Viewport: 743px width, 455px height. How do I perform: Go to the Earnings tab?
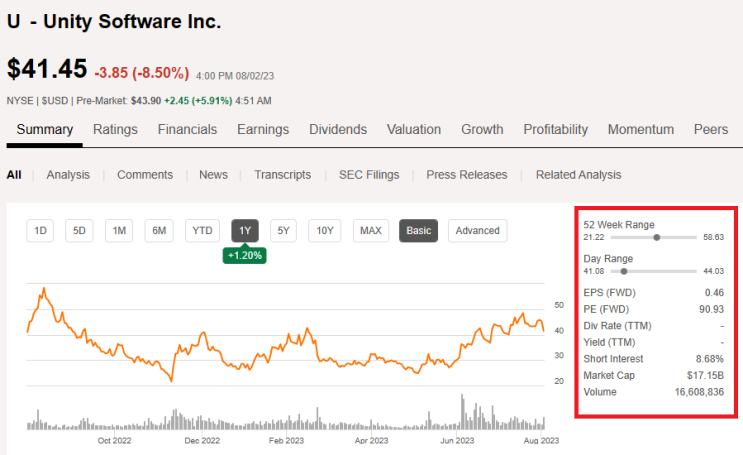coord(263,130)
